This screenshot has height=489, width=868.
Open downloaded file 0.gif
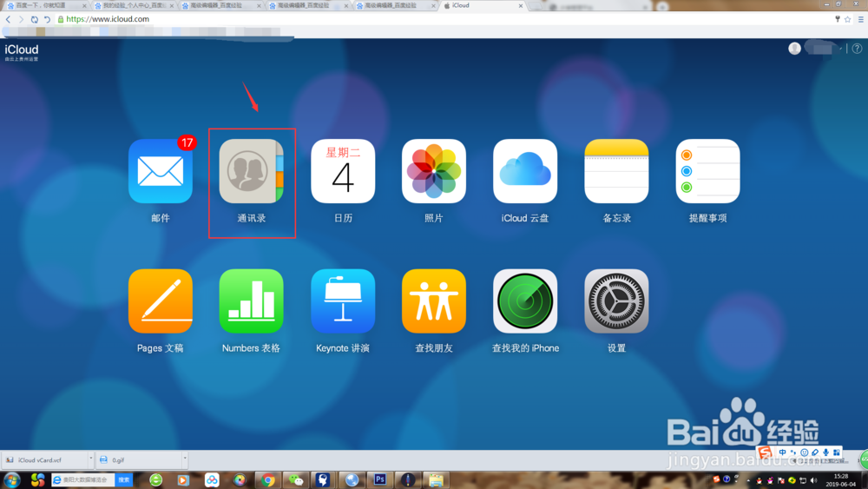coord(138,459)
